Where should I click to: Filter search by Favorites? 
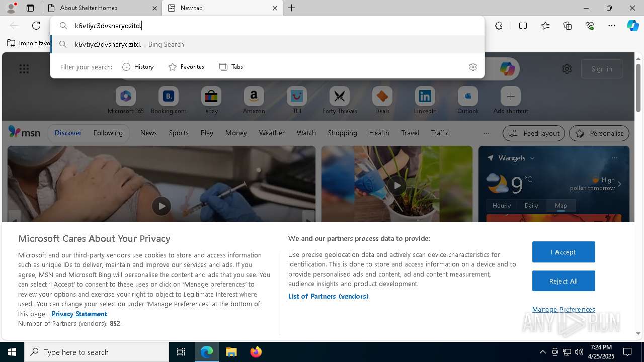pos(186,67)
